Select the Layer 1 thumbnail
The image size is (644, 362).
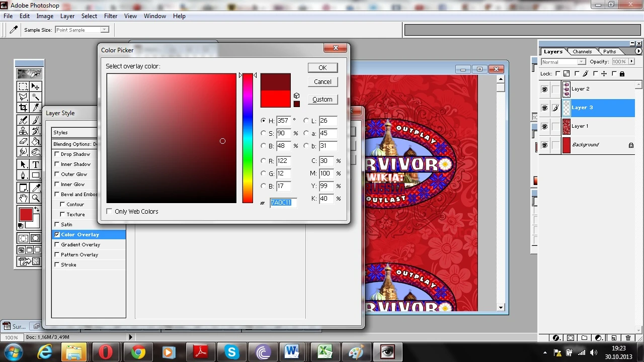tap(567, 126)
